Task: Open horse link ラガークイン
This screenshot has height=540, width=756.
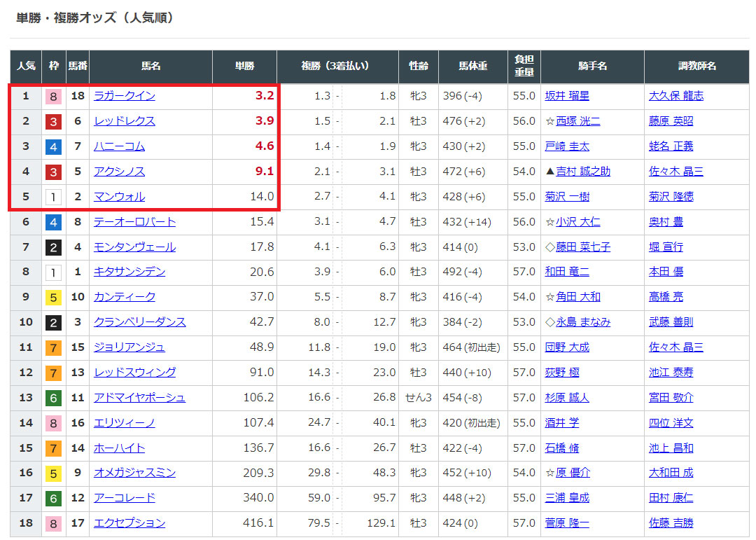Action: point(125,96)
